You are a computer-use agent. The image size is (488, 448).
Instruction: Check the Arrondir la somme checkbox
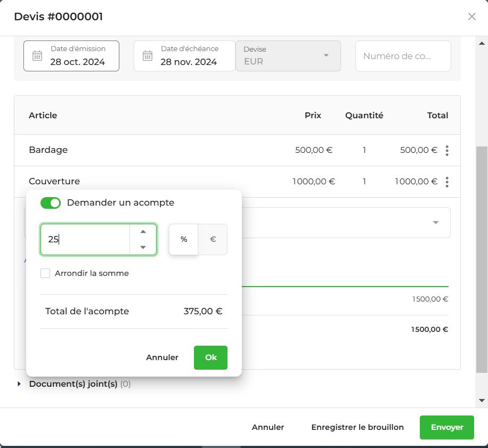(x=45, y=273)
